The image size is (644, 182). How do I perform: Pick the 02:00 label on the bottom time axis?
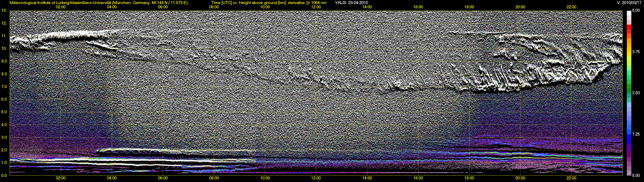pos(61,178)
